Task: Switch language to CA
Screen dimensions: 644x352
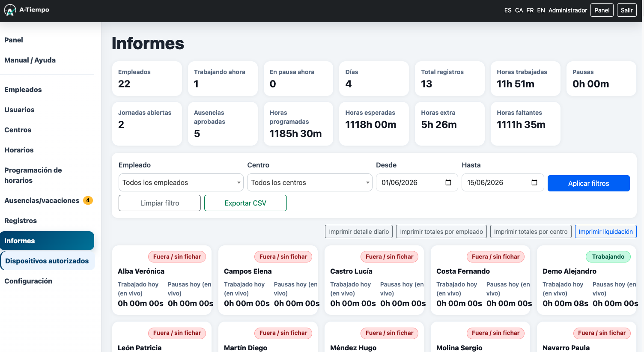Action: tap(519, 10)
